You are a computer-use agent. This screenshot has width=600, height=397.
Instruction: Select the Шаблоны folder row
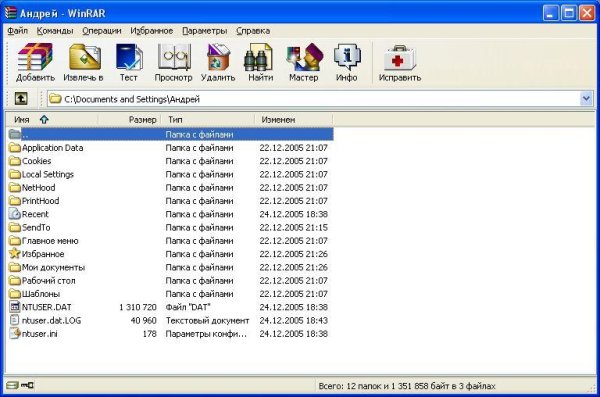tap(170, 294)
